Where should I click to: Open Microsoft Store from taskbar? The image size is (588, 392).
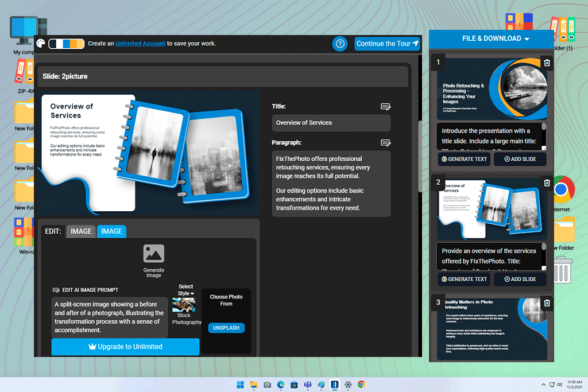click(x=294, y=385)
